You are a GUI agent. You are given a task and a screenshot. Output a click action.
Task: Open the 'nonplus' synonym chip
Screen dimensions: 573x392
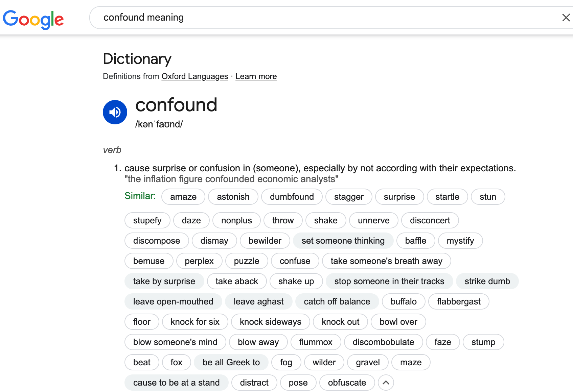(236, 220)
